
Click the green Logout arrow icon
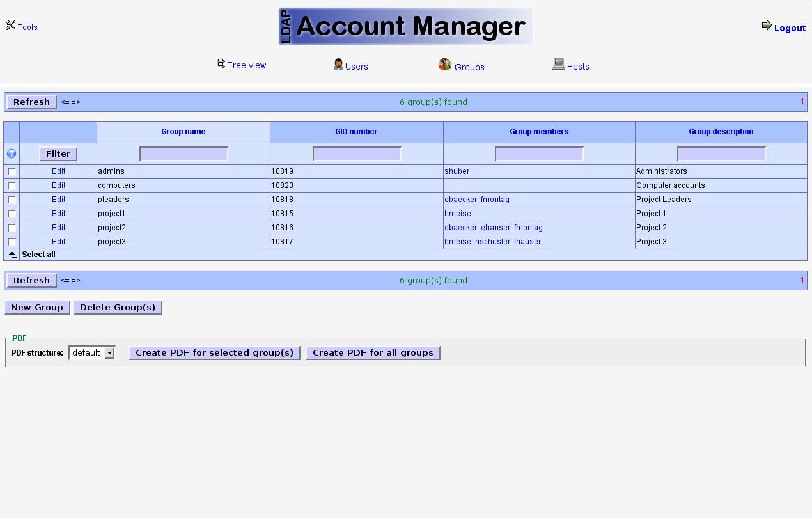coord(767,26)
